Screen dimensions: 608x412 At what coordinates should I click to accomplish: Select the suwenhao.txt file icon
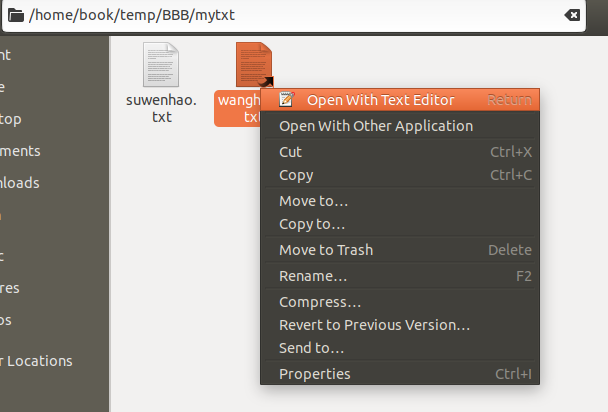point(161,64)
